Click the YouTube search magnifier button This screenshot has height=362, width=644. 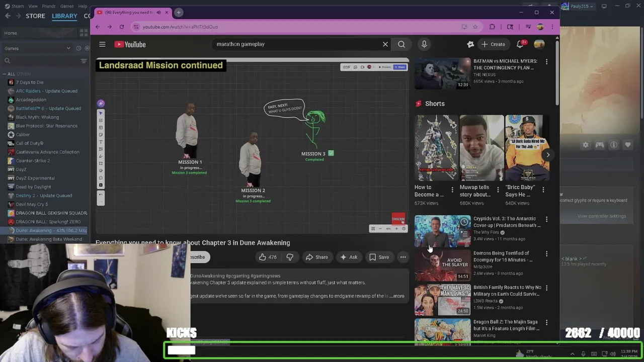coord(401,44)
